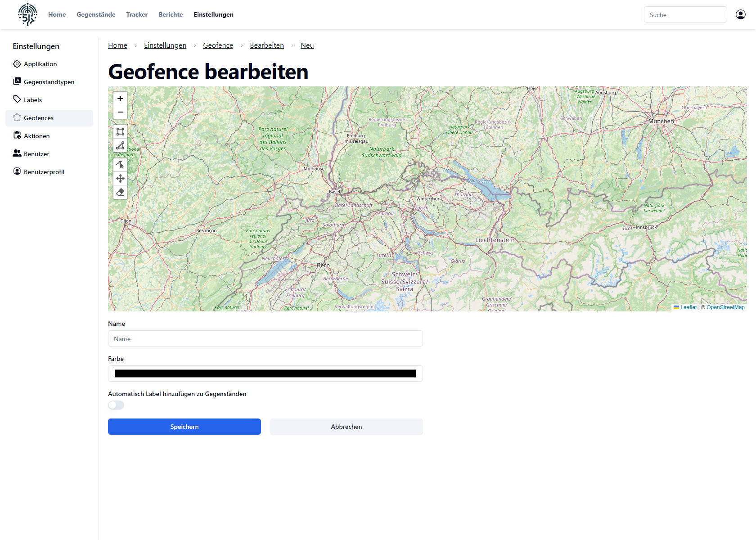Focus the Name input field
The image size is (756, 540).
[265, 339]
